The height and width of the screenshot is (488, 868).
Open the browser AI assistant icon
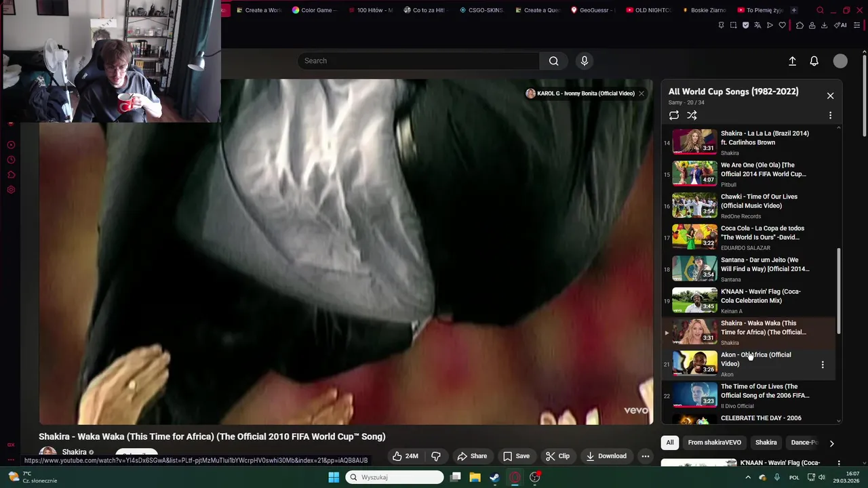pyautogui.click(x=841, y=25)
